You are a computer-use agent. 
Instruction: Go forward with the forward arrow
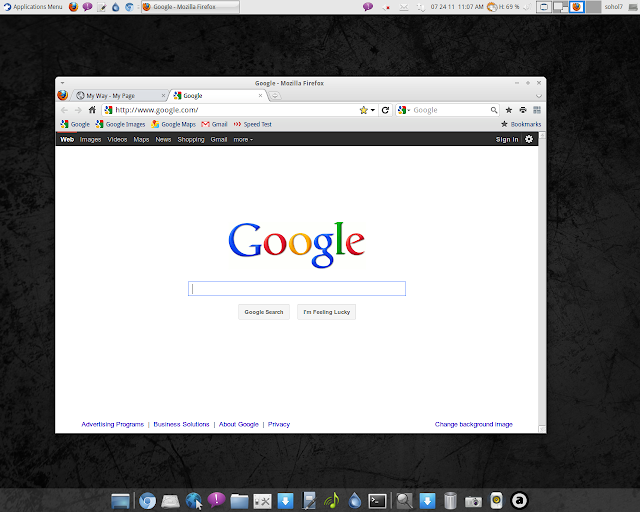click(x=78, y=110)
